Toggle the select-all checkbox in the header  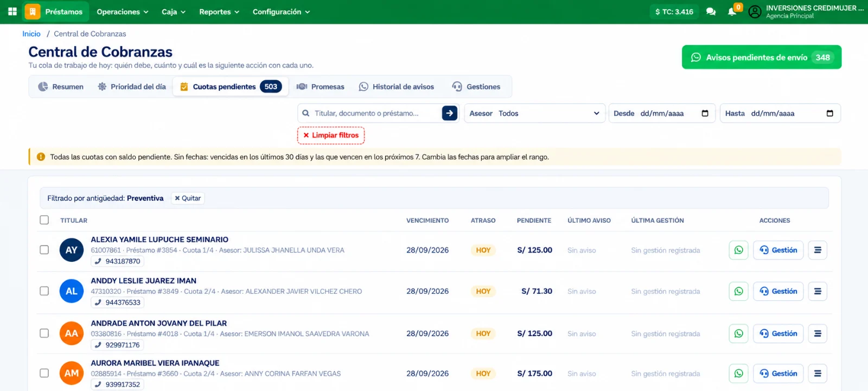(44, 220)
